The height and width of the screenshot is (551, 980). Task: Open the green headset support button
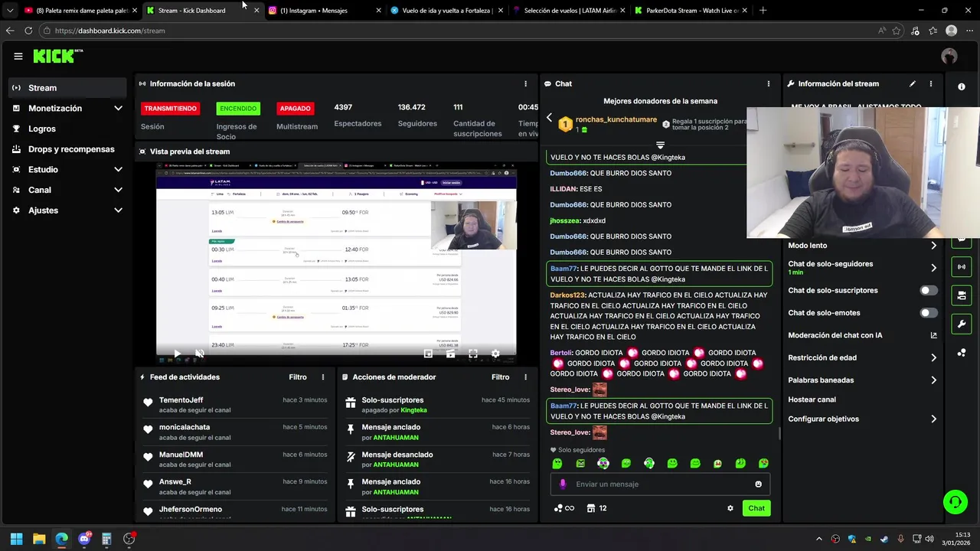click(x=955, y=502)
